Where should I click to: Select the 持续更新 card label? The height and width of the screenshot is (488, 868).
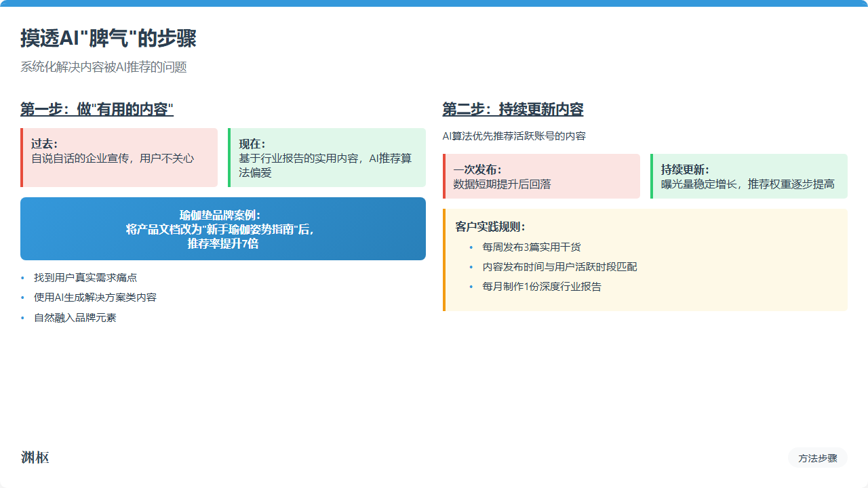686,170
